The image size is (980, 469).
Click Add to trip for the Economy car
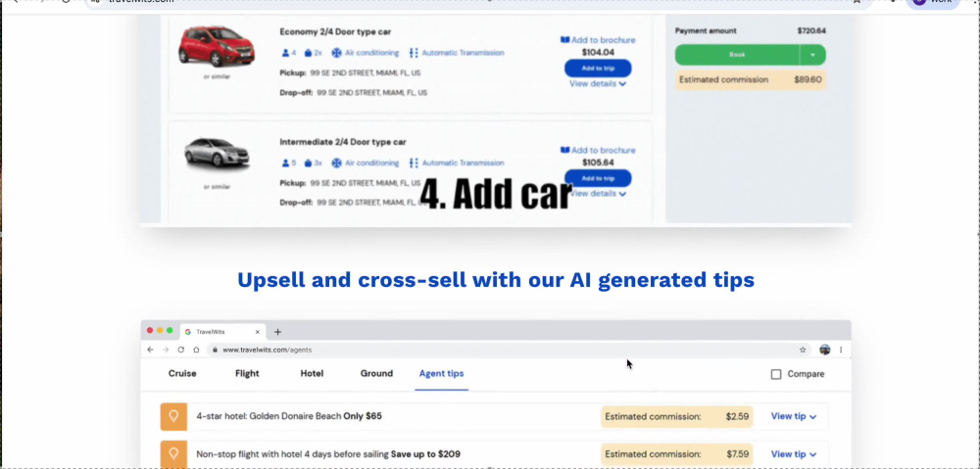click(598, 69)
